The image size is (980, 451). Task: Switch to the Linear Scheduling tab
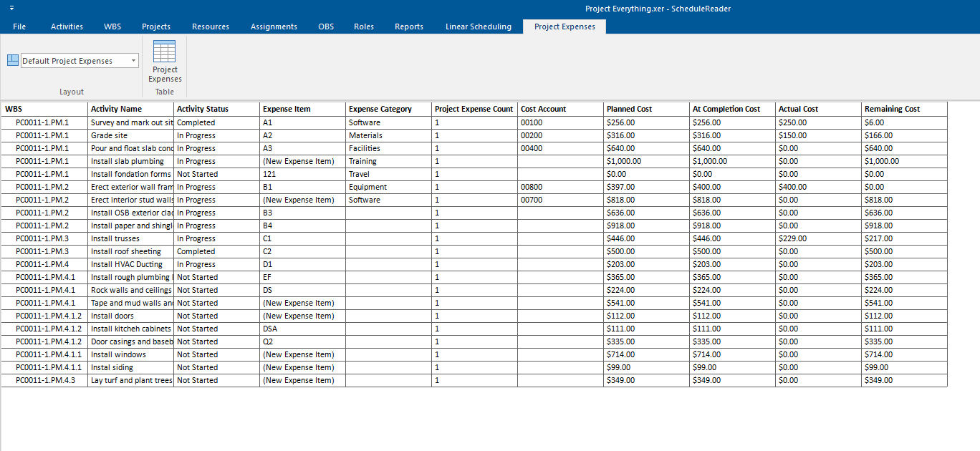pos(479,26)
